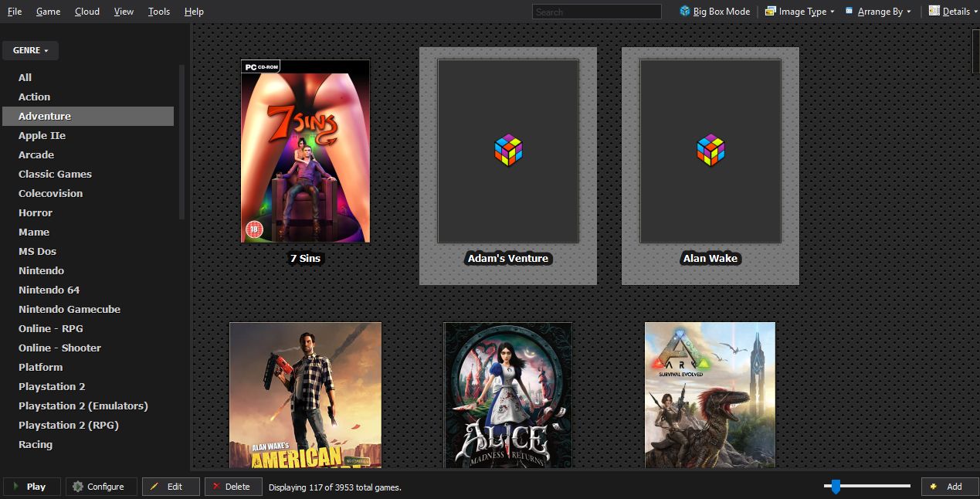Open the GENRE filter dropdown
Viewport: 980px width, 499px height.
click(30, 50)
